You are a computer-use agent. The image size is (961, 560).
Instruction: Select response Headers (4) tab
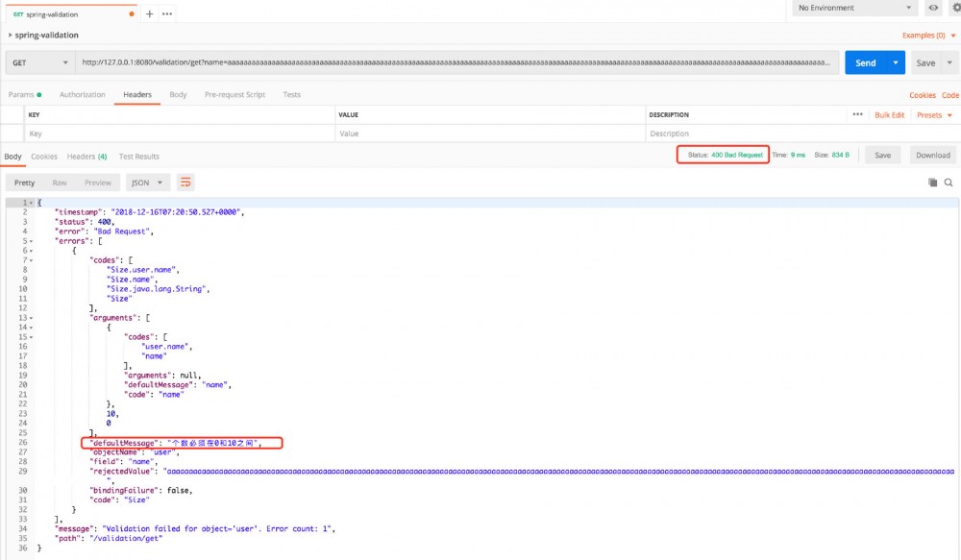87,157
